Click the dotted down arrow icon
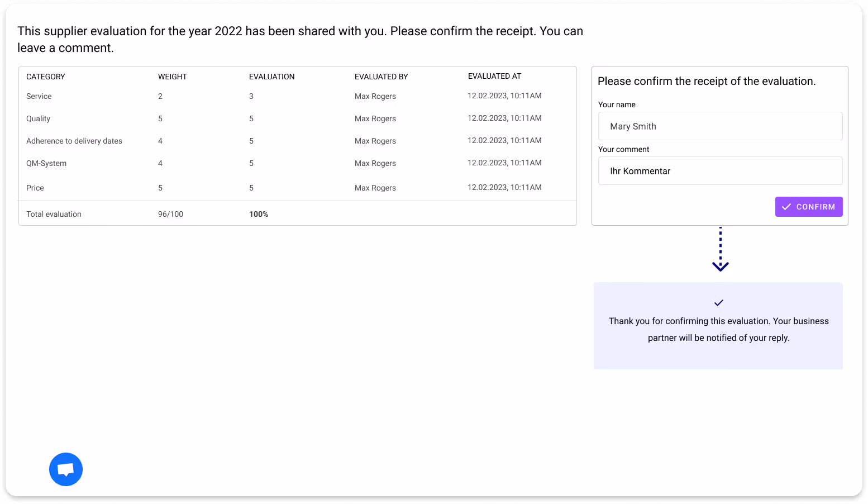The height and width of the screenshot is (504, 868). tap(721, 250)
